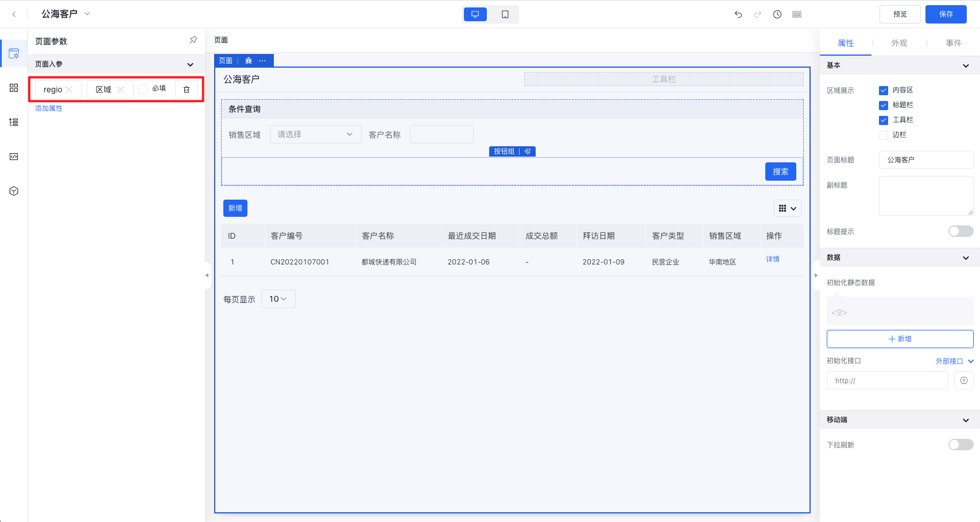Clear the regio parameter name field
Screen dimensions: 980x522
(x=69, y=89)
